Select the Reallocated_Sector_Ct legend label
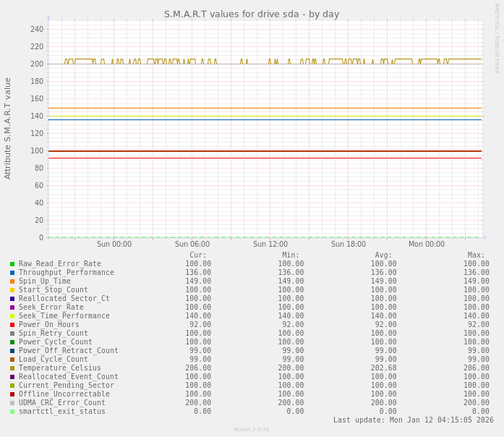 [x=64, y=298]
